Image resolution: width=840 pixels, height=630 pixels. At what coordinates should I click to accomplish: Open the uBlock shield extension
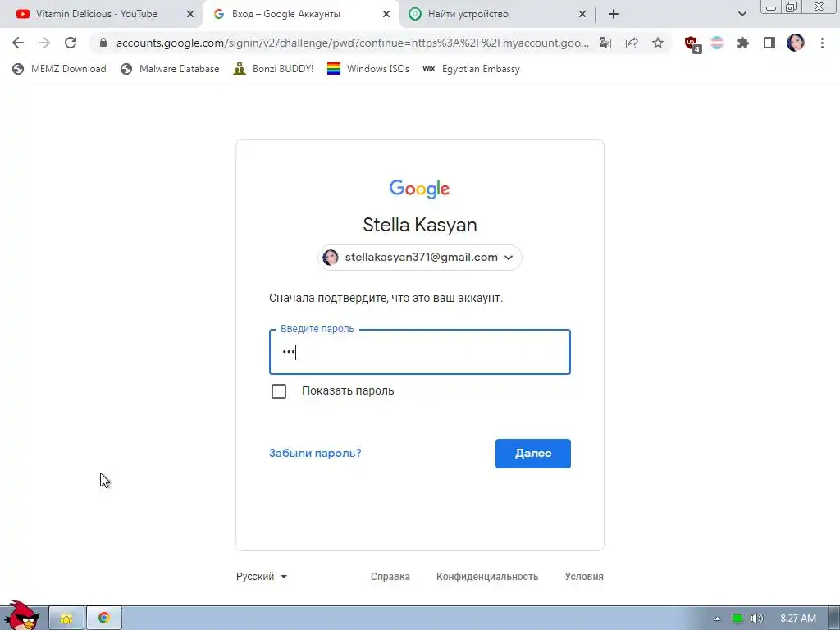pyautogui.click(x=692, y=44)
